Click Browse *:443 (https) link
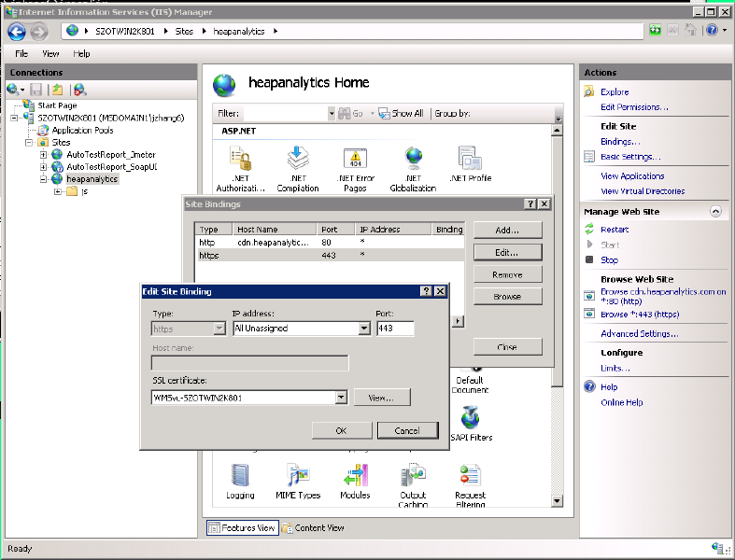 (640, 314)
